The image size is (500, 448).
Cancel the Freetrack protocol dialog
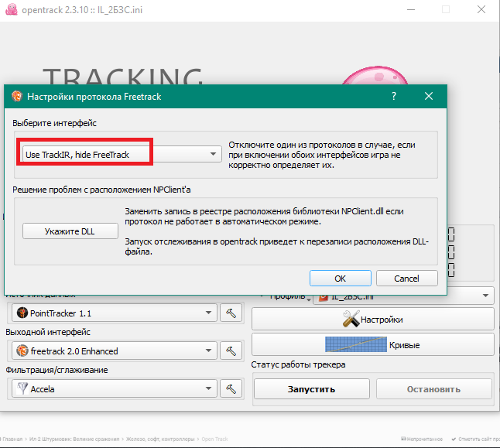(x=406, y=279)
